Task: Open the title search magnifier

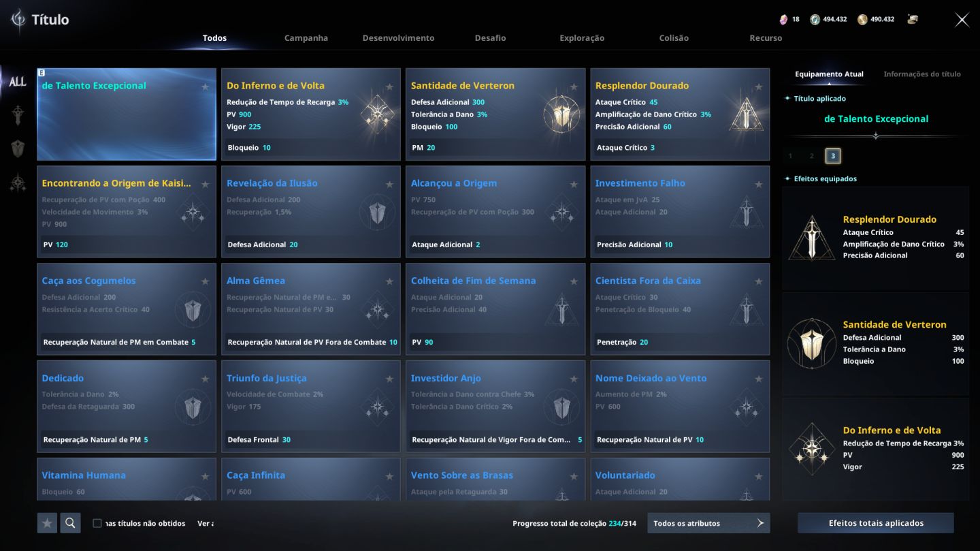Action: pyautogui.click(x=70, y=523)
